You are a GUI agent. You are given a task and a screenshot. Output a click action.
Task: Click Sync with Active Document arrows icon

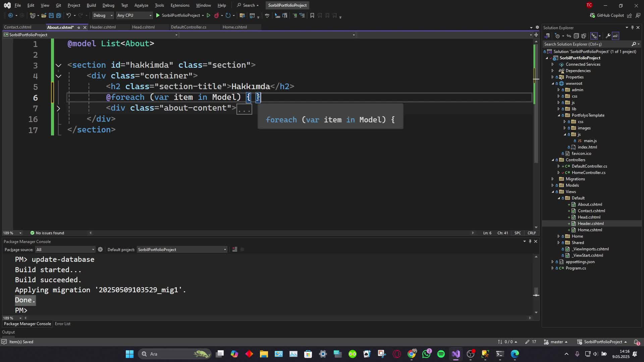569,36
